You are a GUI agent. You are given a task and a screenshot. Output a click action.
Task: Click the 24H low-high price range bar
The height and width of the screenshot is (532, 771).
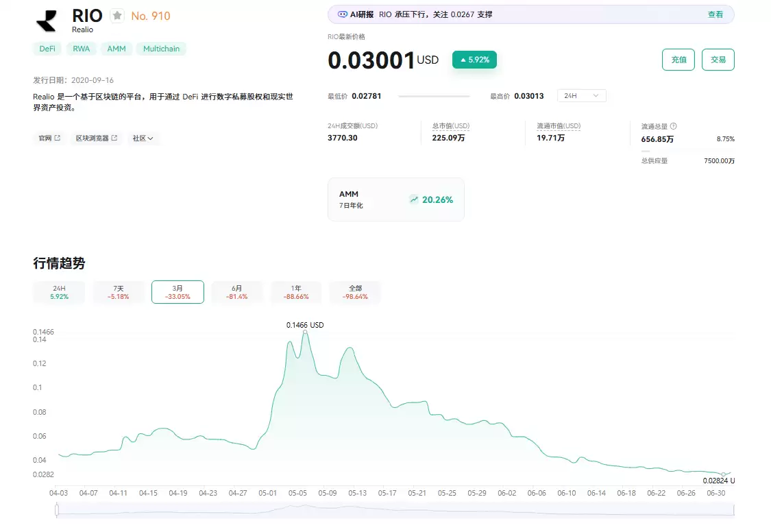click(435, 97)
